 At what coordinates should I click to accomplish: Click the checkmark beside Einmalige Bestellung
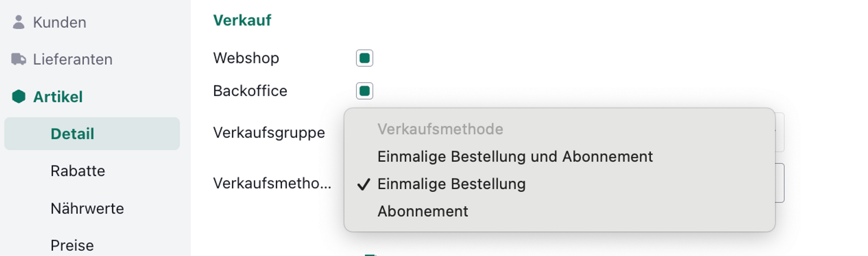[363, 184]
